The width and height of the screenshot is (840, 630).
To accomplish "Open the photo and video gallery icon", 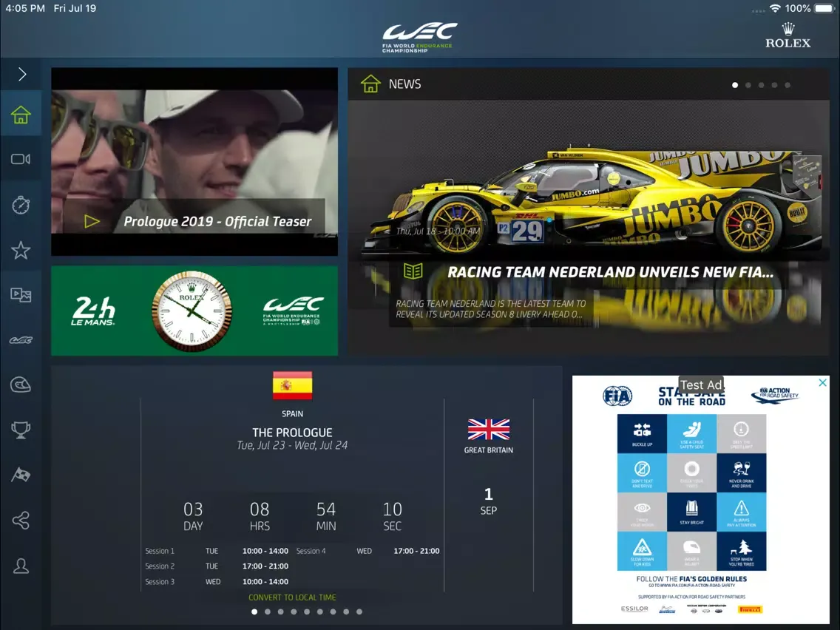I will tap(21, 294).
